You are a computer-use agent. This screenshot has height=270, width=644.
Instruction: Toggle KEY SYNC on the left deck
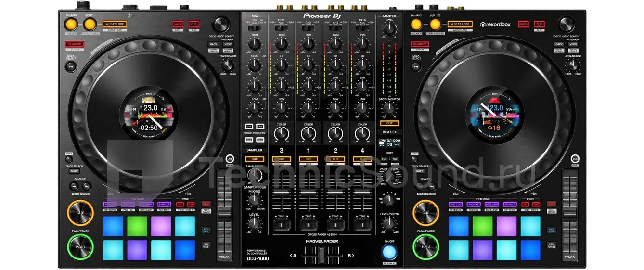pyautogui.click(x=206, y=231)
